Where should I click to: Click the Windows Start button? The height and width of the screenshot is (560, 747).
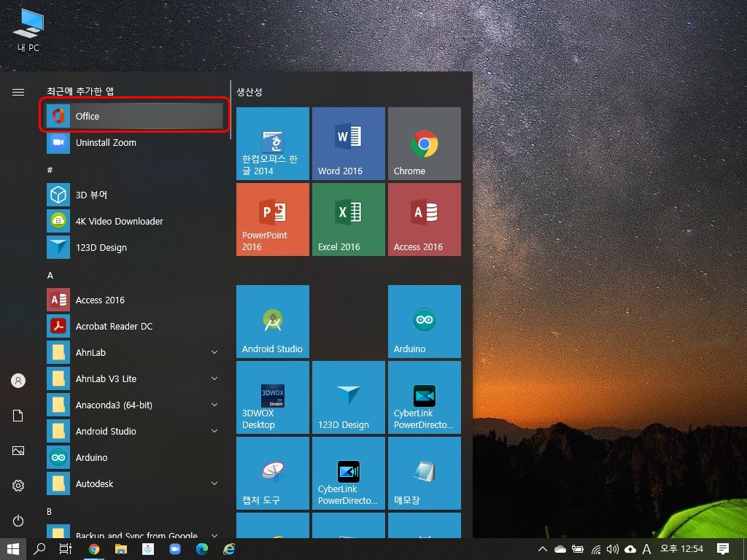(x=13, y=550)
